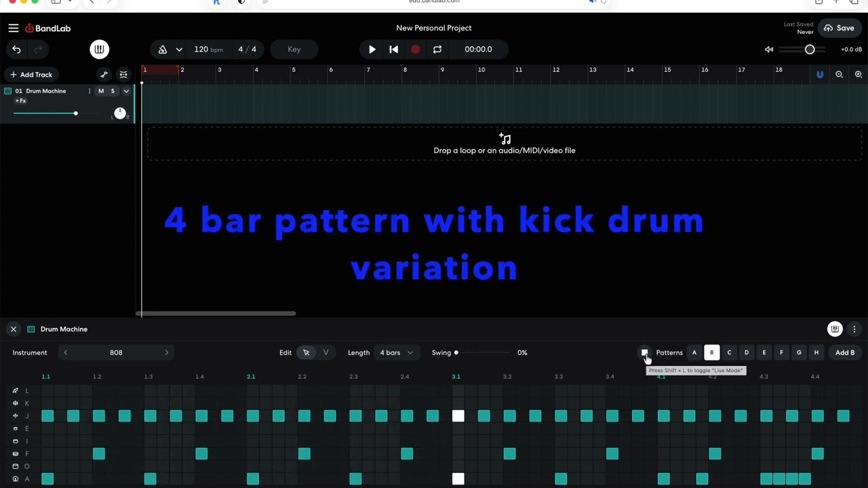Viewport: 868px width, 488px height.
Task: Save the project
Action: coord(840,28)
